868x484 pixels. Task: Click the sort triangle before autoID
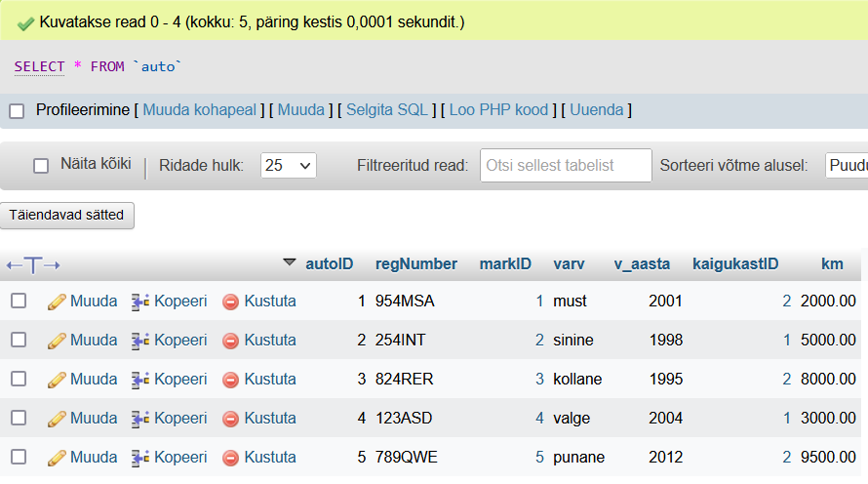(x=289, y=262)
